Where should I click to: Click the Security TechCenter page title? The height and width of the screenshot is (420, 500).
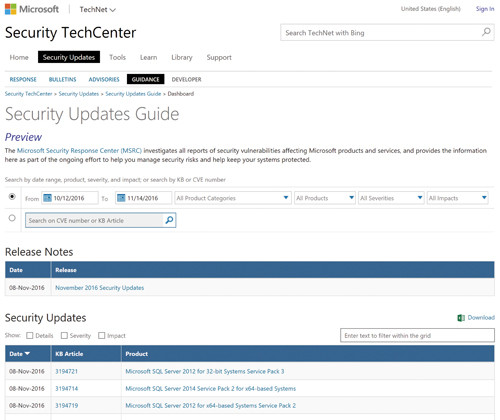(70, 33)
